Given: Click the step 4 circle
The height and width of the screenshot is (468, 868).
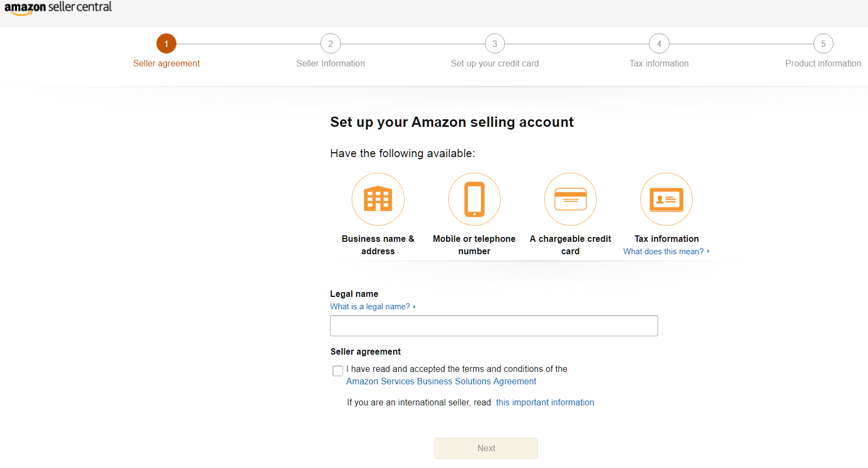Looking at the screenshot, I should (659, 43).
